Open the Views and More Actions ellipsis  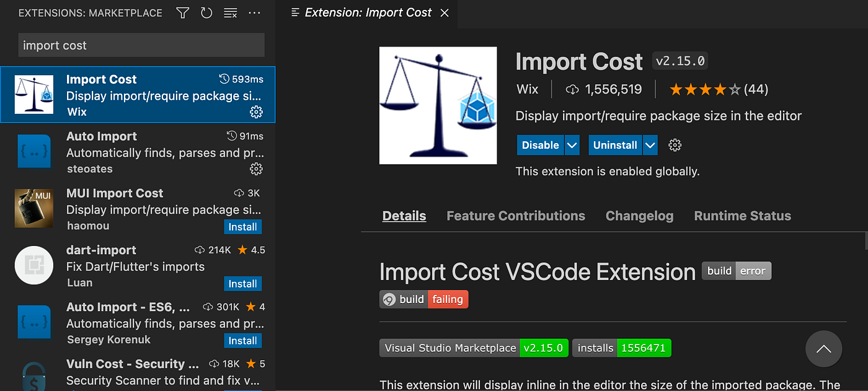click(x=254, y=13)
